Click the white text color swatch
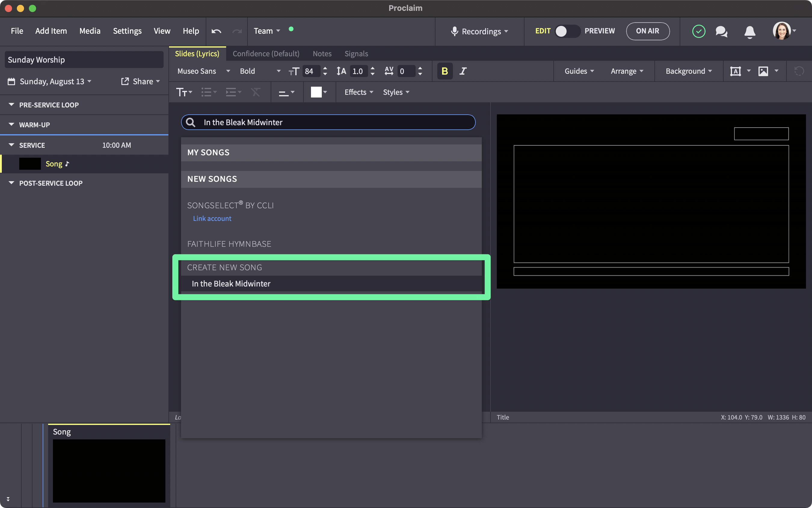The width and height of the screenshot is (812, 508). pyautogui.click(x=316, y=92)
